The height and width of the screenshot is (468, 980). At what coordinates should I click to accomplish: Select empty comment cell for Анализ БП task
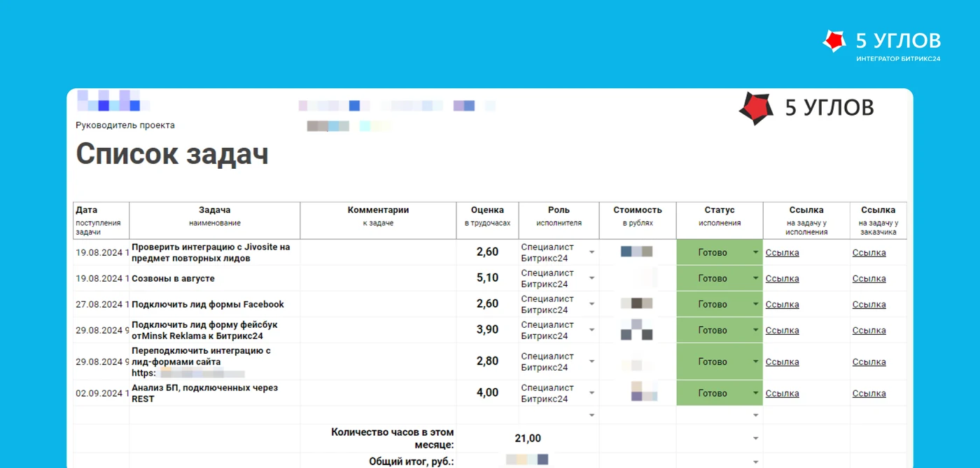point(378,394)
